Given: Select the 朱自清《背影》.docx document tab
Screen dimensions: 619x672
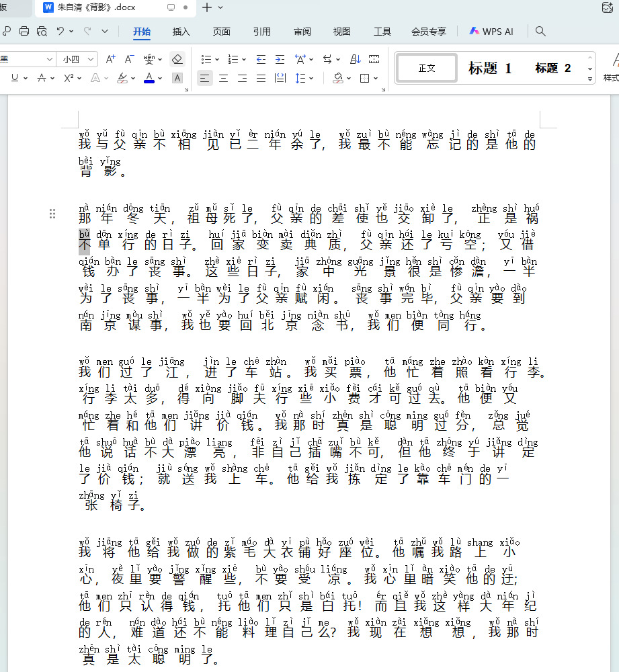Looking at the screenshot, I should point(115,7).
